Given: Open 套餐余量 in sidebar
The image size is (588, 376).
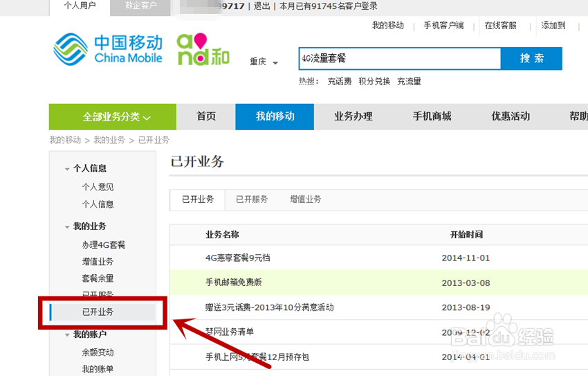Looking at the screenshot, I should pyautogui.click(x=98, y=278).
